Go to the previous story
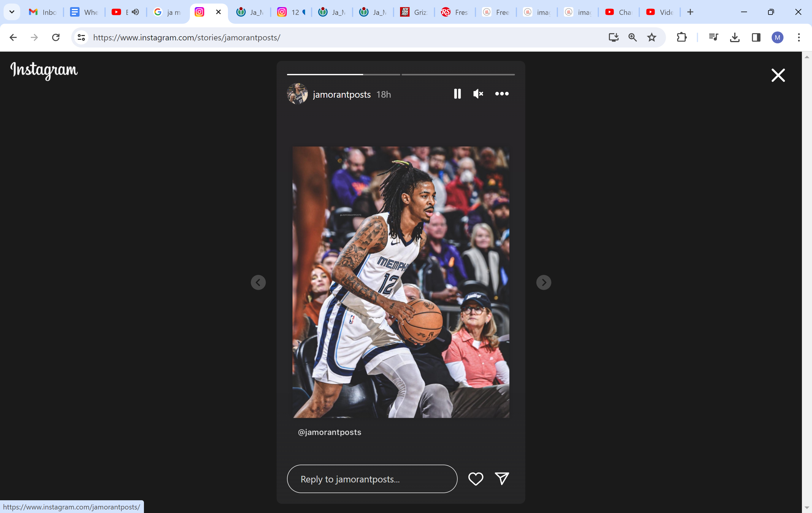 tap(258, 282)
